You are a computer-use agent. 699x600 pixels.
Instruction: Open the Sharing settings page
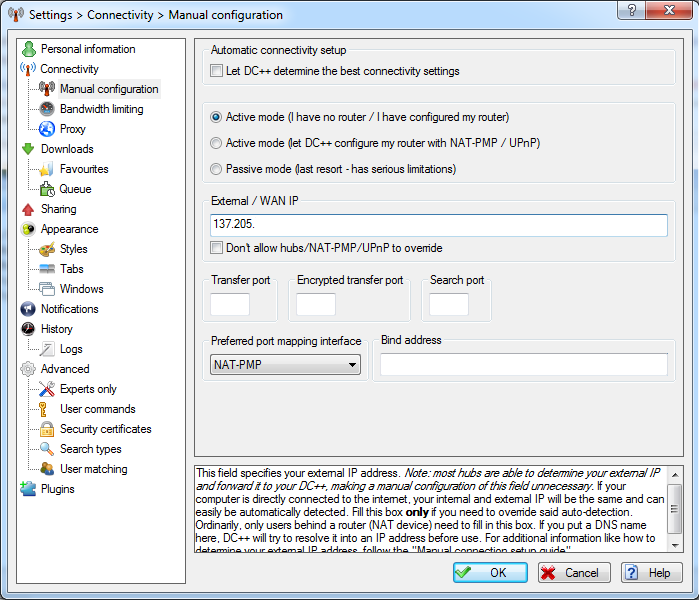pyautogui.click(x=58, y=209)
